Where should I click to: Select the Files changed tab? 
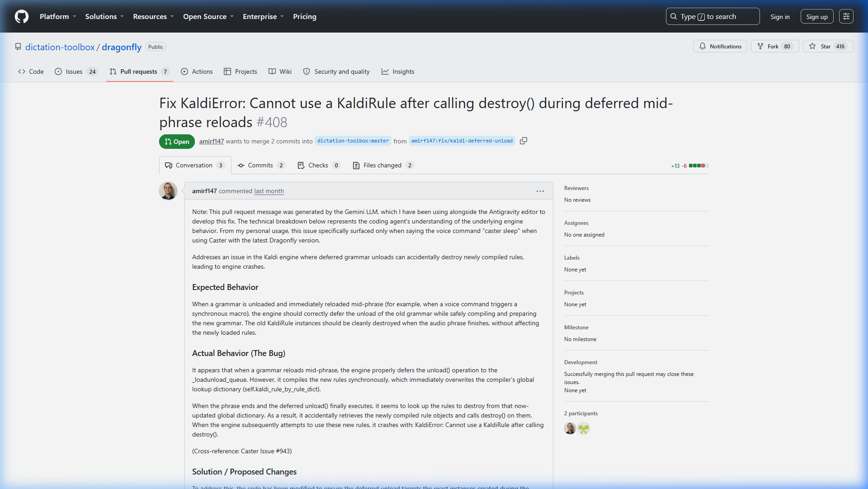[383, 166]
